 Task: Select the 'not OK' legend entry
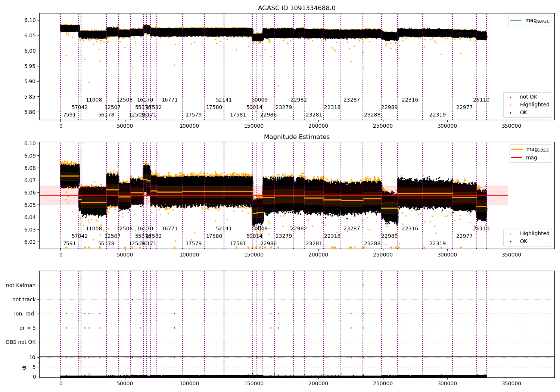click(x=528, y=97)
